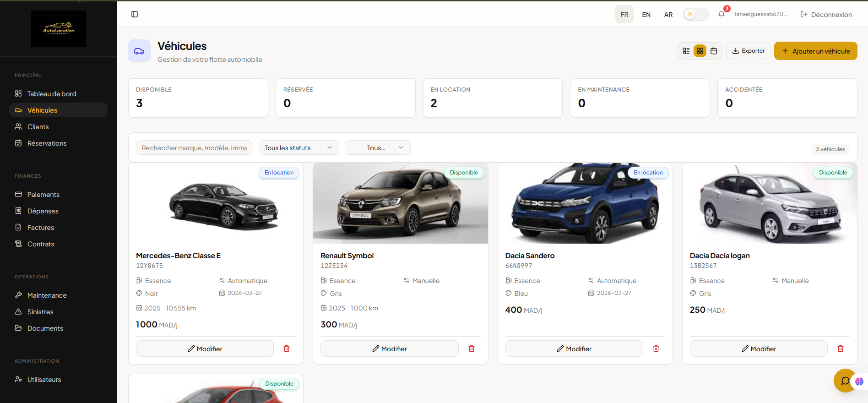Screen dimensions: 868x403
Task: Delete the Mercedes-Benz Classe E card
Action: [x=287, y=349]
